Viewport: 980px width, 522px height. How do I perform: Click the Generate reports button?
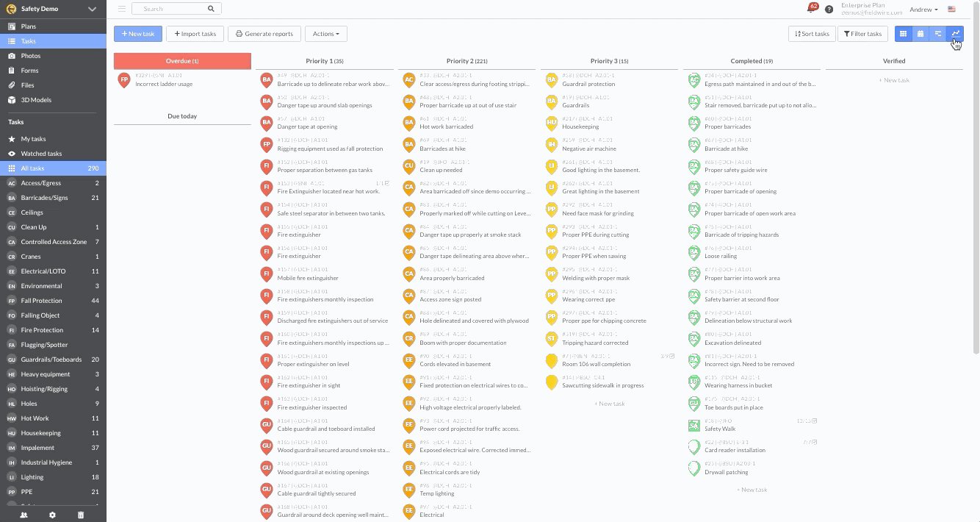[264, 34]
